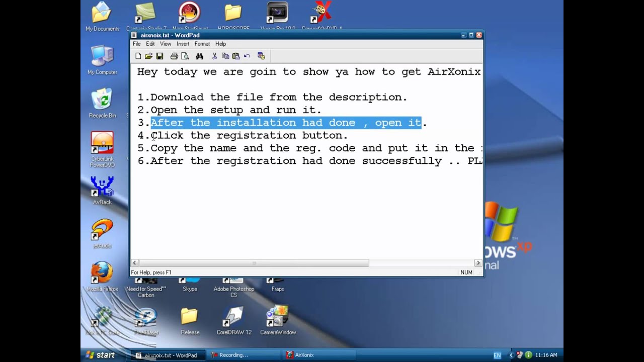
Task: Select the RealPlayer desktop icon
Action: point(146,321)
